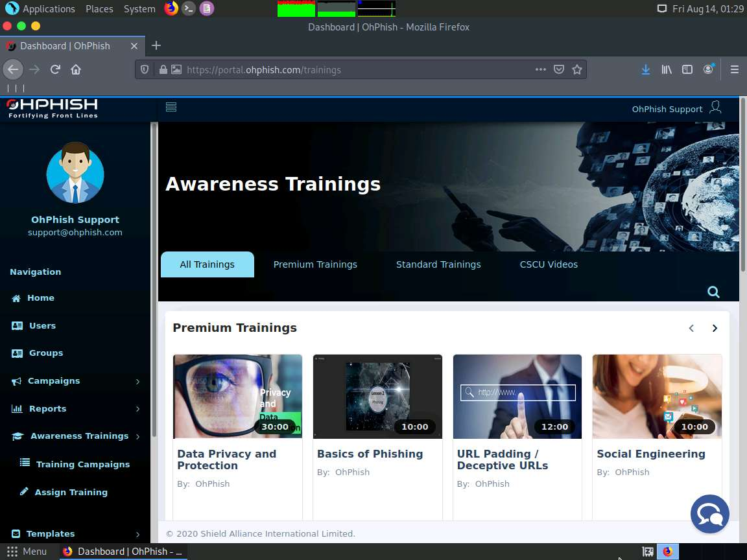
Task: Bookmark this page with the star
Action: tap(577, 69)
